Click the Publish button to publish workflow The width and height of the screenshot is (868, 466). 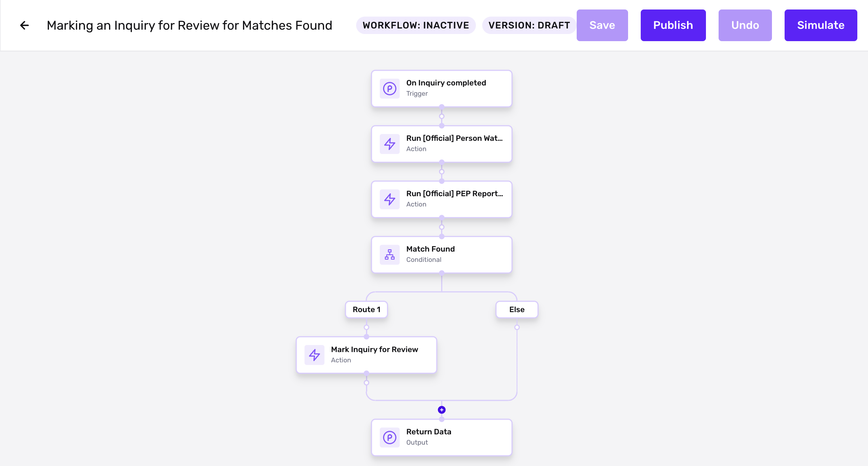673,25
